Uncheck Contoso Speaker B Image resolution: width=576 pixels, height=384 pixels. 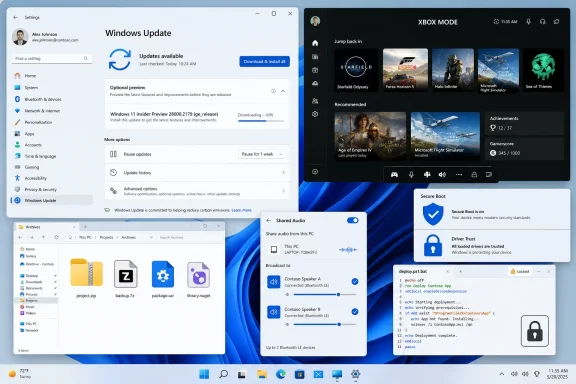[x=355, y=312]
